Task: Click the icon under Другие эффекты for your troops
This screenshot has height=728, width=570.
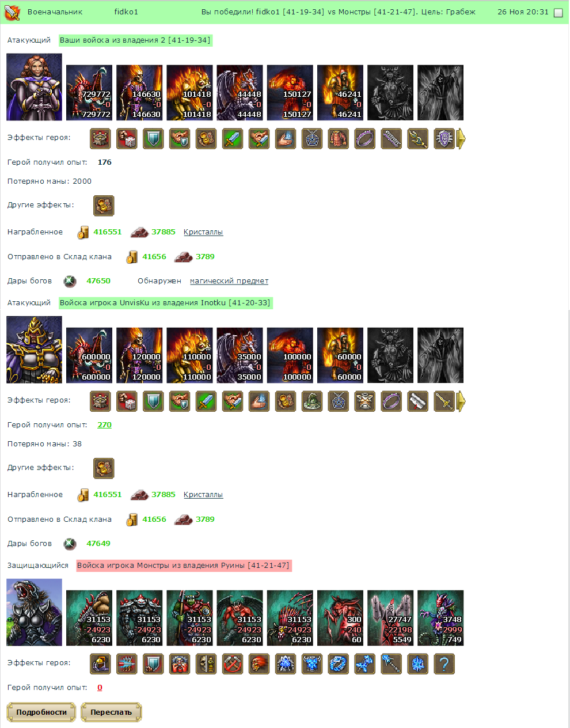Action: click(x=104, y=206)
